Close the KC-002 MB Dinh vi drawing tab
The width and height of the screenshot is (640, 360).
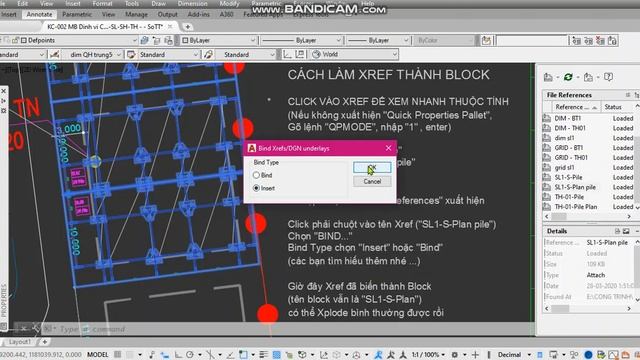(170, 27)
